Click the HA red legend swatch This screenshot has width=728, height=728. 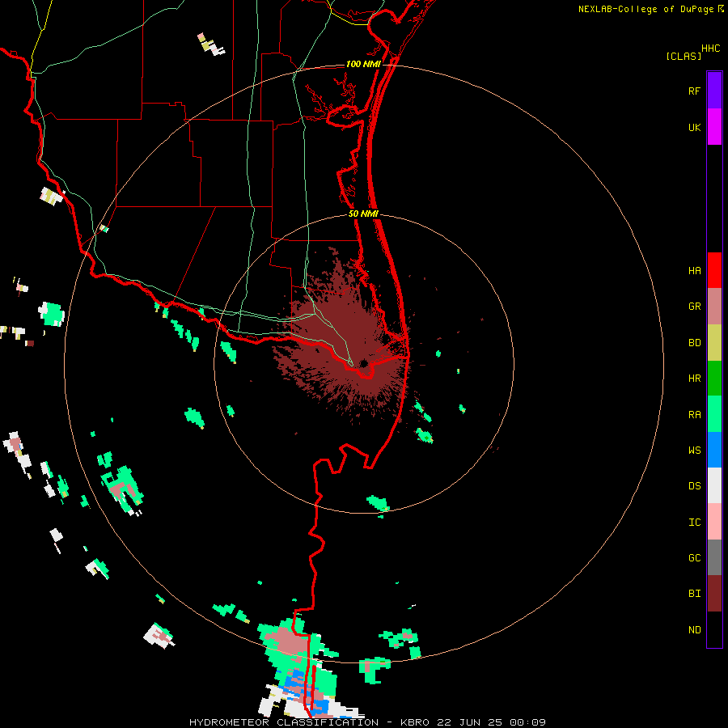tap(714, 270)
